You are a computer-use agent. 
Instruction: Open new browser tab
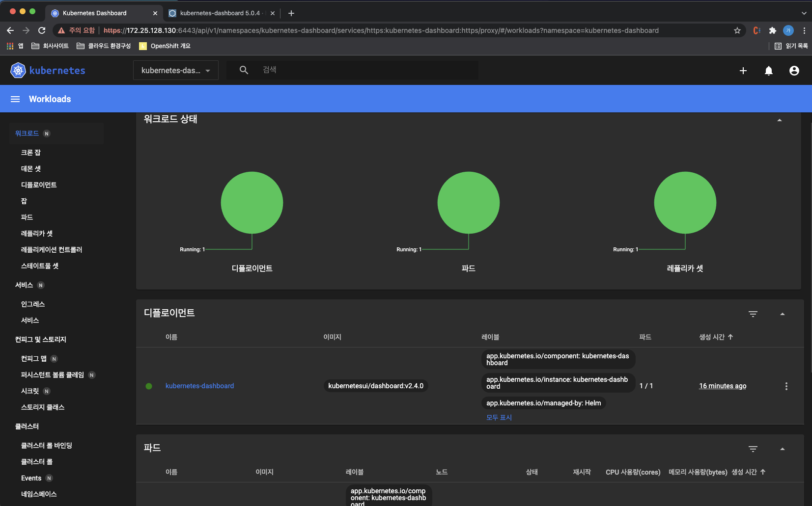click(x=291, y=13)
